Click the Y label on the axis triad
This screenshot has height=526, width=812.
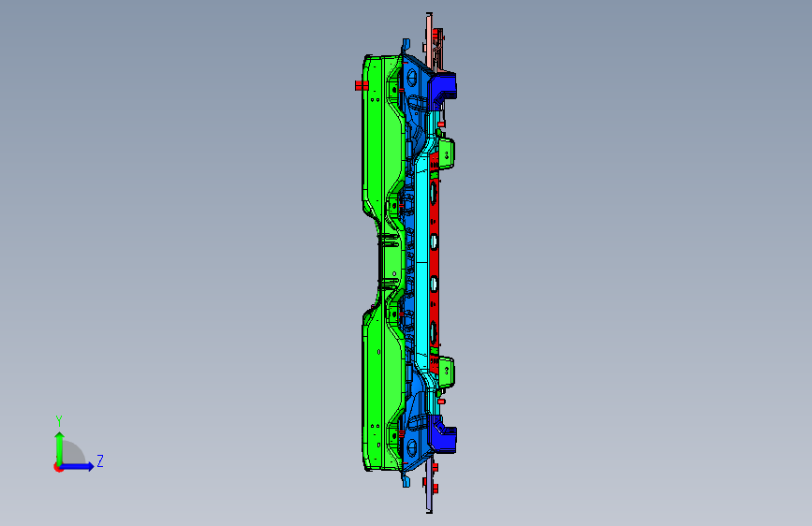tap(59, 421)
